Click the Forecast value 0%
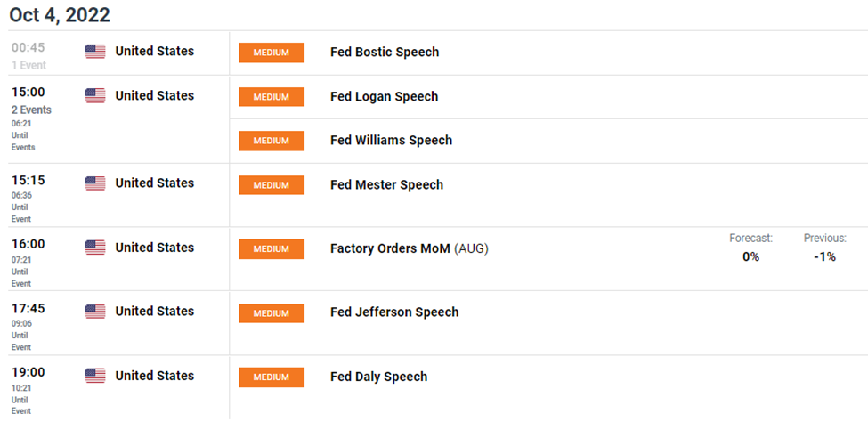868x422 pixels. [x=750, y=257]
